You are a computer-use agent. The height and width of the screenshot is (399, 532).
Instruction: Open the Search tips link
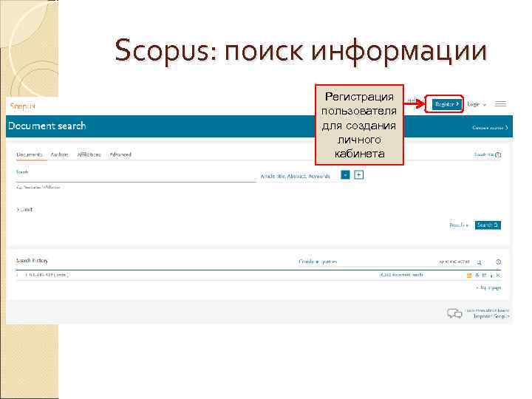[488, 154]
